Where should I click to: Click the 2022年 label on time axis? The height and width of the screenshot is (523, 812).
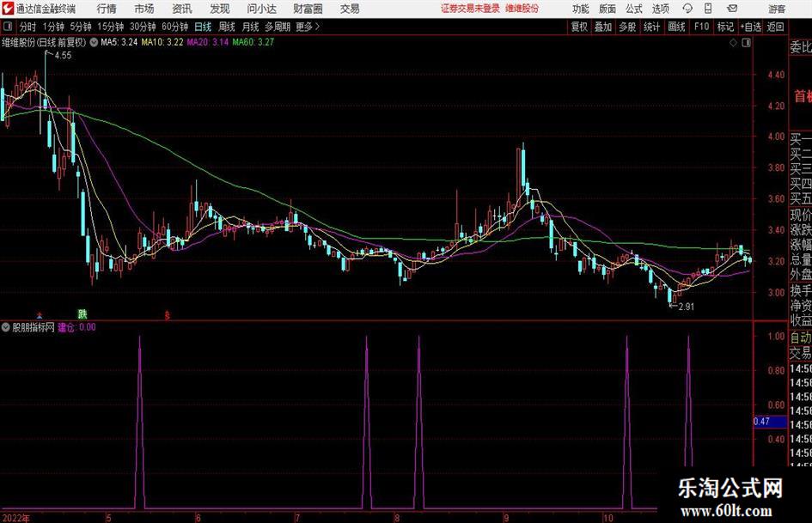click(x=16, y=518)
